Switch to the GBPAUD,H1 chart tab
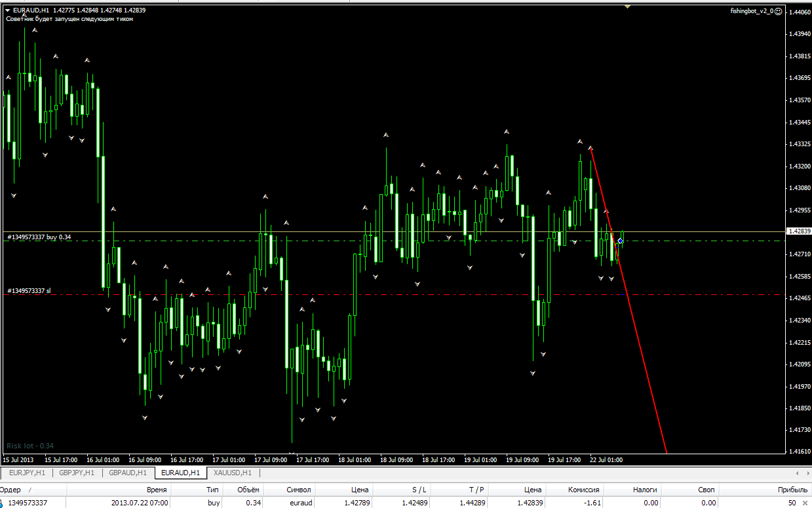This screenshot has height=508, width=812. tap(127, 473)
